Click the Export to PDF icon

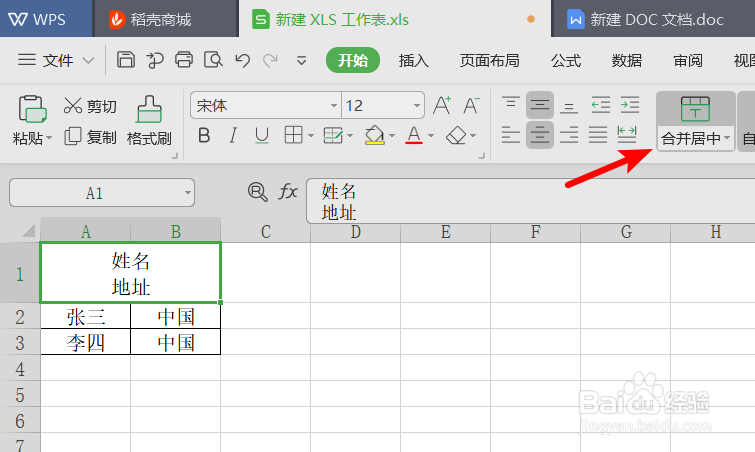pyautogui.click(x=155, y=60)
